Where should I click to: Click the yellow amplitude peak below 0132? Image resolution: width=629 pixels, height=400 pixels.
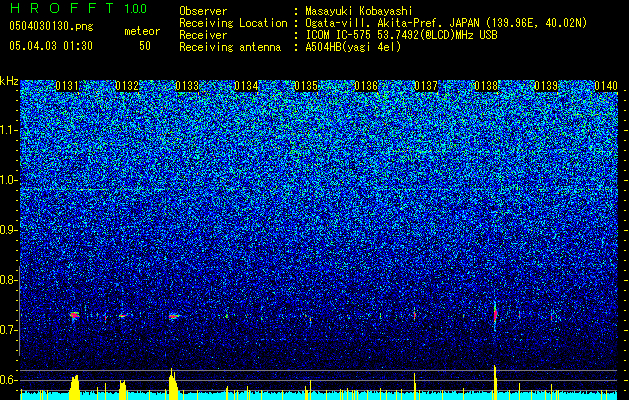pos(123,390)
